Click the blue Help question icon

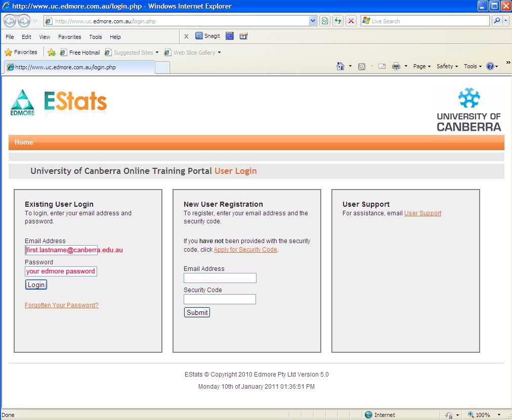pyautogui.click(x=490, y=66)
